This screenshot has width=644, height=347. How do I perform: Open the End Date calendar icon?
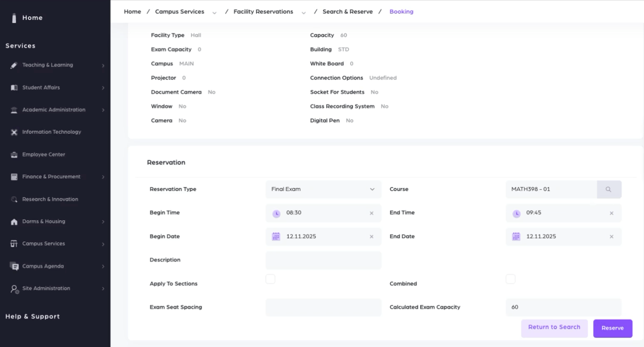(516, 236)
